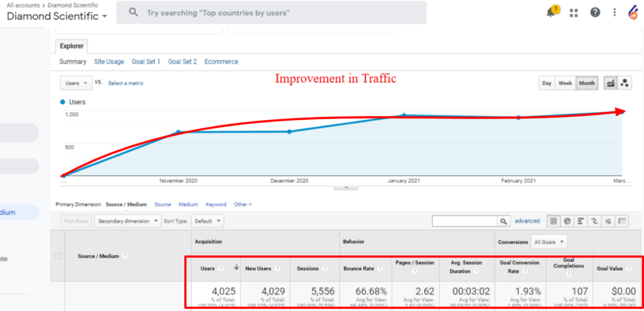Click the advanced filter link
The width and height of the screenshot is (644, 311).
[528, 221]
